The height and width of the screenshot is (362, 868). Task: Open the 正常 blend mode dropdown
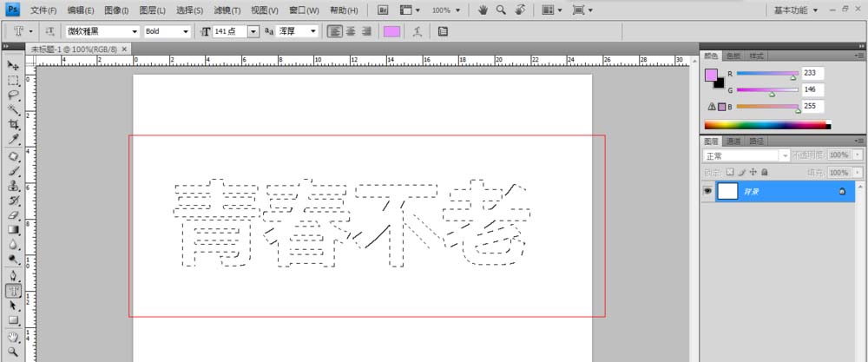click(785, 155)
